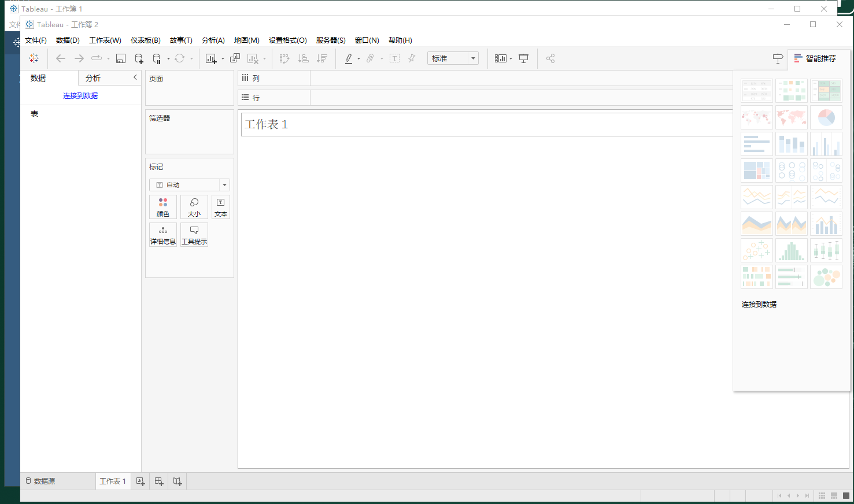Screen dimensions: 854x504
Task: Open the Tooltip editor from Marks card
Action: point(194,235)
